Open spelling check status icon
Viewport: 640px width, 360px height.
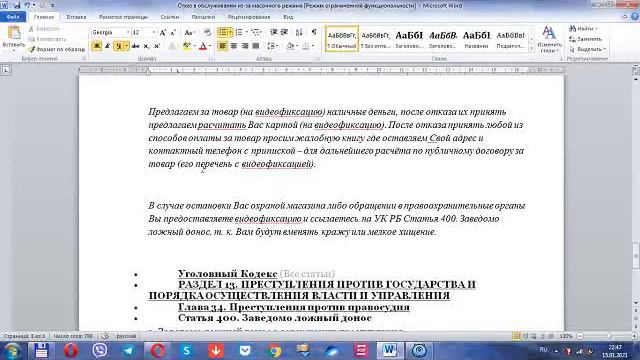105,336
